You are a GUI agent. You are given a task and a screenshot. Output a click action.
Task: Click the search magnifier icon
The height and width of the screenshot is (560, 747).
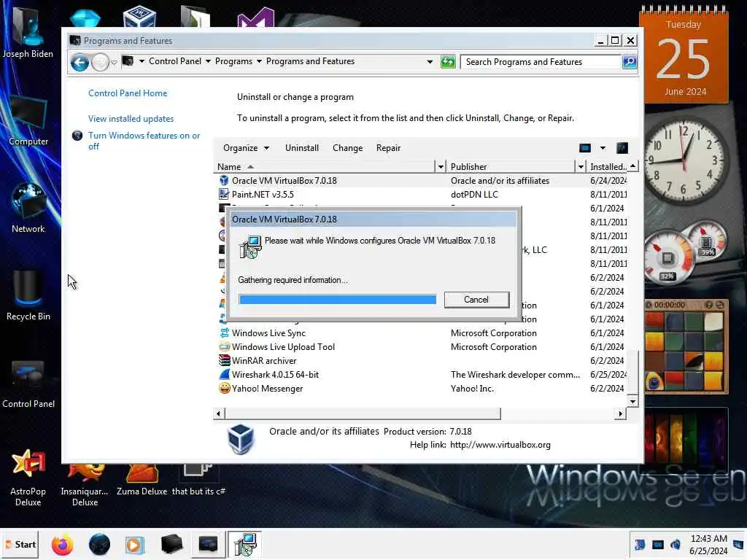[630, 62]
